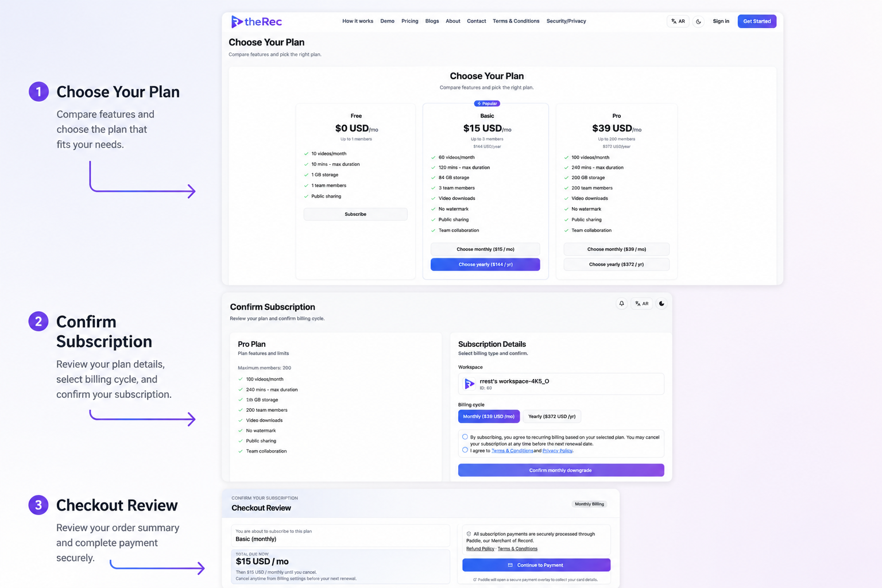This screenshot has width=882, height=588.
Task: Open Terms & Conditions link beside Refund Policy
Action: click(x=517, y=549)
